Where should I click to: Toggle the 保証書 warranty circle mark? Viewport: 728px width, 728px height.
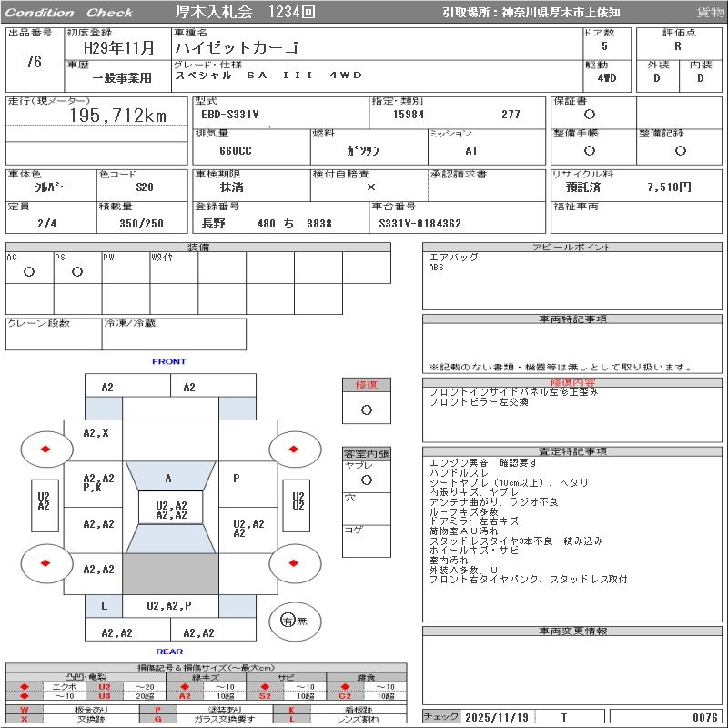(590, 115)
